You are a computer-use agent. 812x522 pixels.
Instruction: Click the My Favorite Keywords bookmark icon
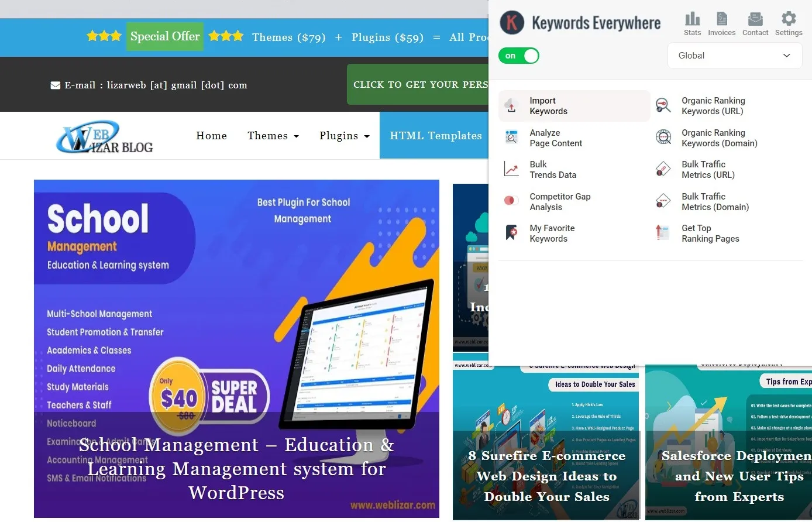[x=511, y=233]
